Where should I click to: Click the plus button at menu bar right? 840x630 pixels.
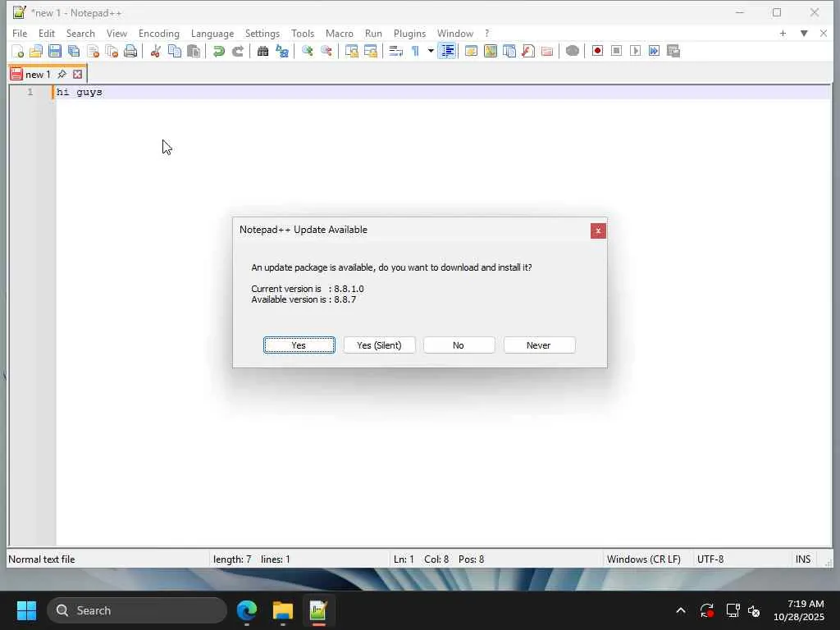click(x=783, y=33)
